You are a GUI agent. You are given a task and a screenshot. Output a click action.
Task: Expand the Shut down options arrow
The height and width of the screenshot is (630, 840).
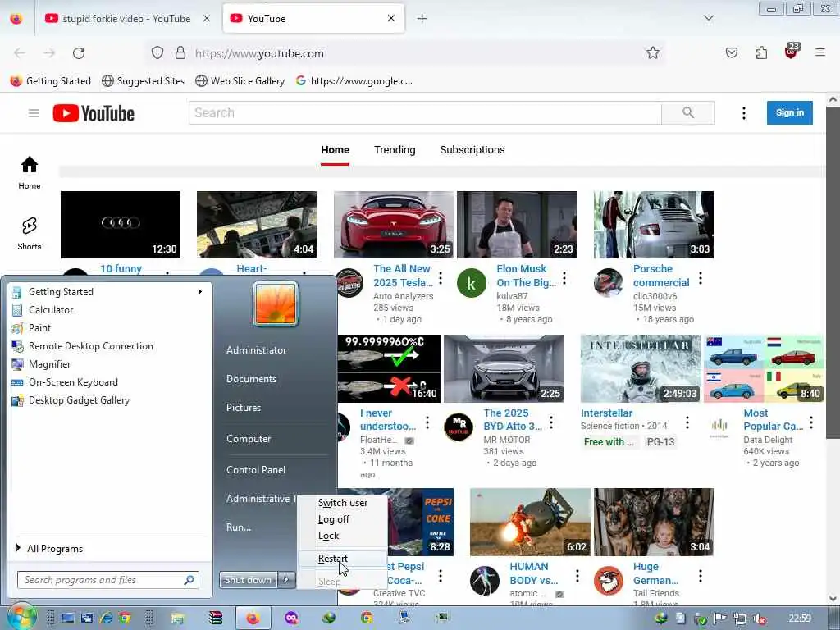coord(286,580)
